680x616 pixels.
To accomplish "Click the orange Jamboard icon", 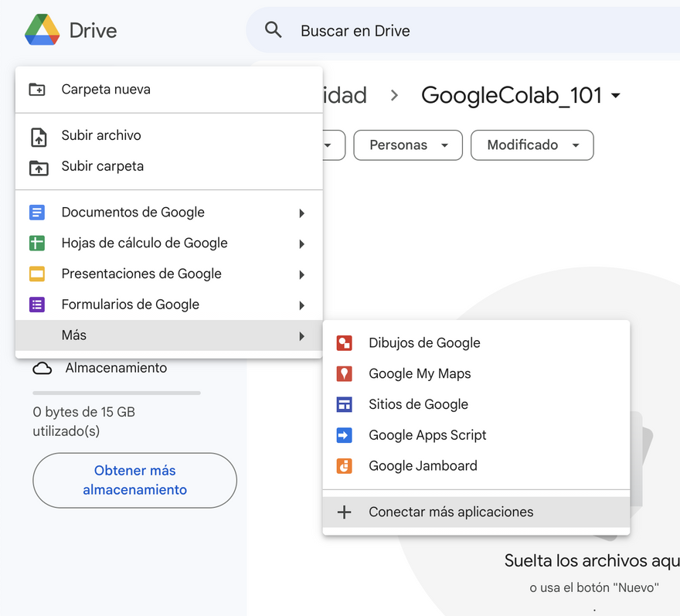I will point(345,466).
